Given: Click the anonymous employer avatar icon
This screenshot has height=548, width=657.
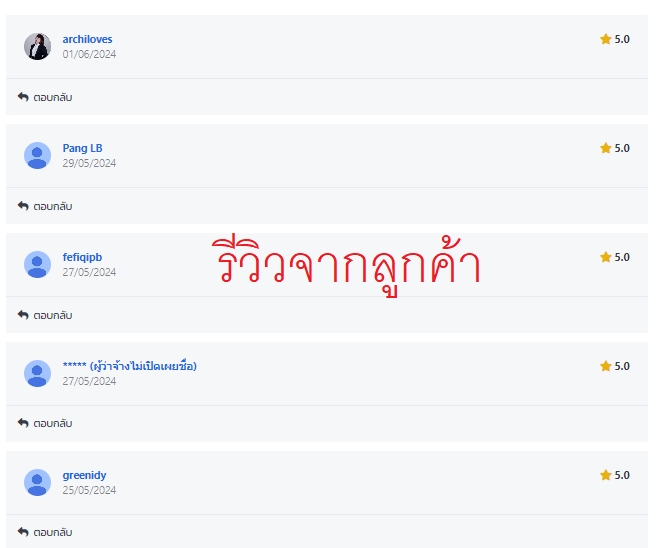Looking at the screenshot, I should coord(37,373).
